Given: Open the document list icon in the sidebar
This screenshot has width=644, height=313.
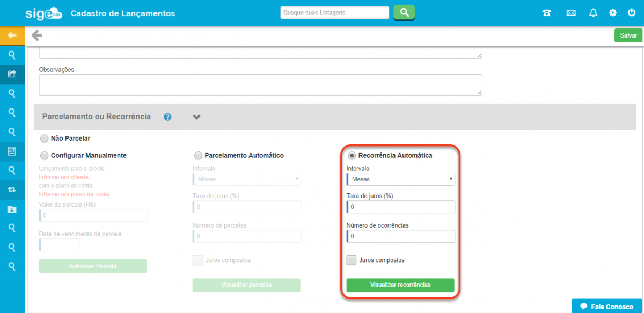Looking at the screenshot, I should pyautogui.click(x=12, y=151).
